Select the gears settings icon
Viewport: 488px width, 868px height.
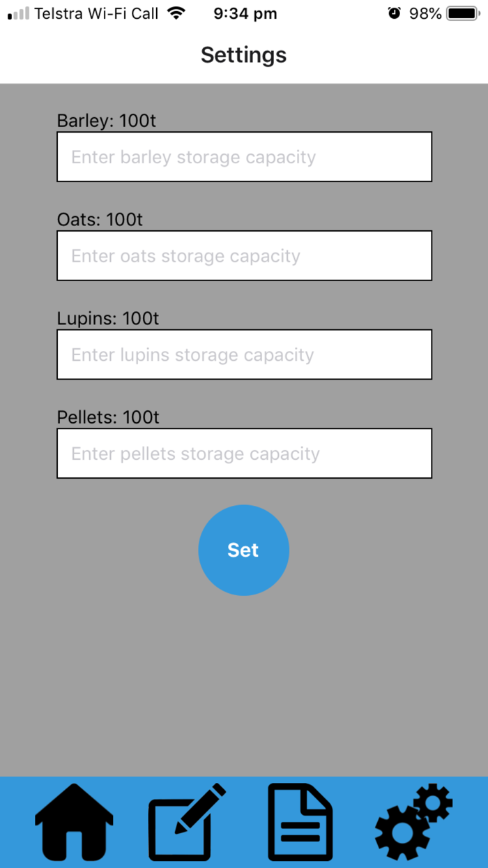click(x=413, y=822)
